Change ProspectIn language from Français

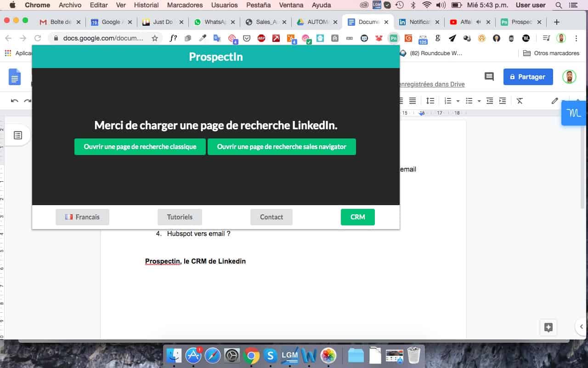pos(82,217)
